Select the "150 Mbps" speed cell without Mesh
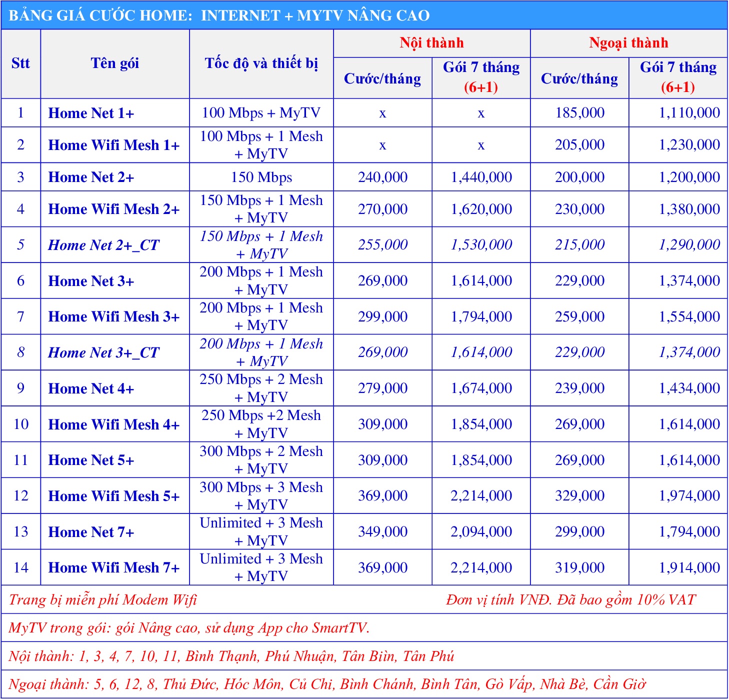Image resolution: width=729 pixels, height=700 pixels. click(x=261, y=177)
